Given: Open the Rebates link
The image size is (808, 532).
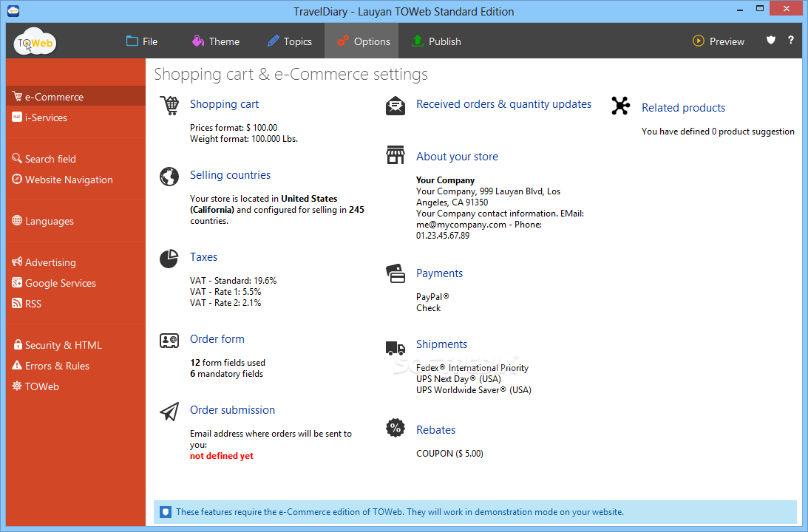Looking at the screenshot, I should [x=435, y=430].
